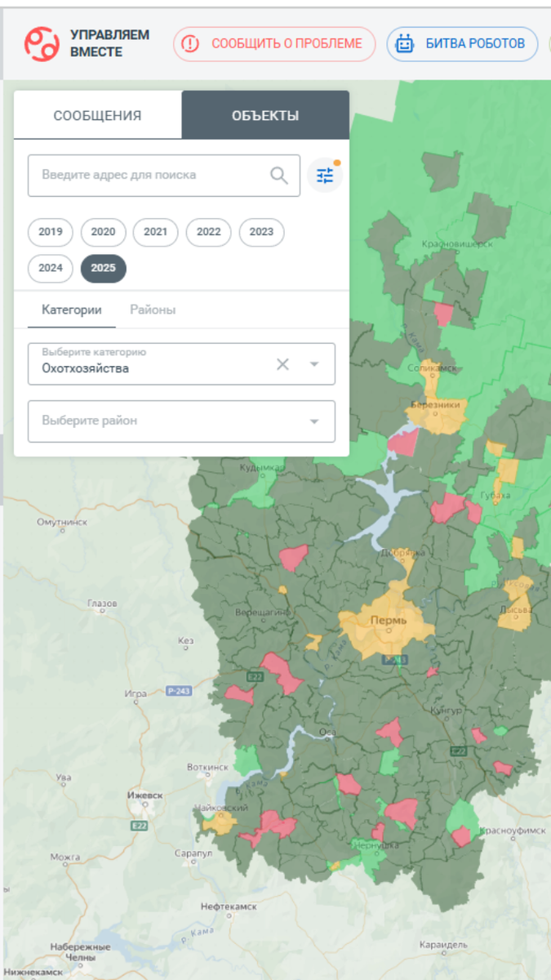Click the Р-243 road marker on map
The height and width of the screenshot is (980, 551).
(x=179, y=691)
